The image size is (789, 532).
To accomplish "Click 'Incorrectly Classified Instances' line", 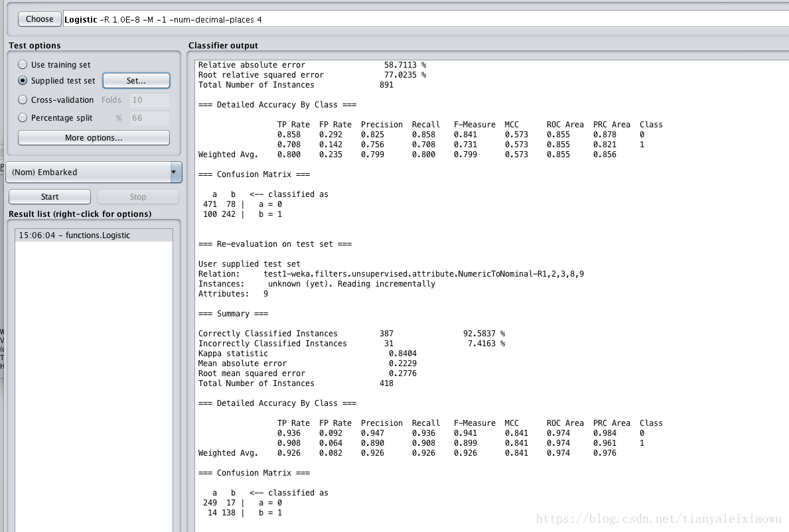I will point(352,344).
